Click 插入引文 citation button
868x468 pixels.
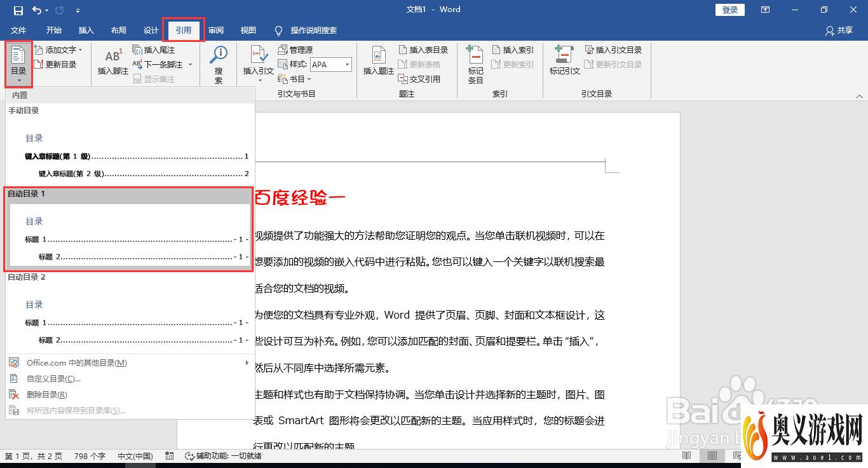pyautogui.click(x=259, y=64)
